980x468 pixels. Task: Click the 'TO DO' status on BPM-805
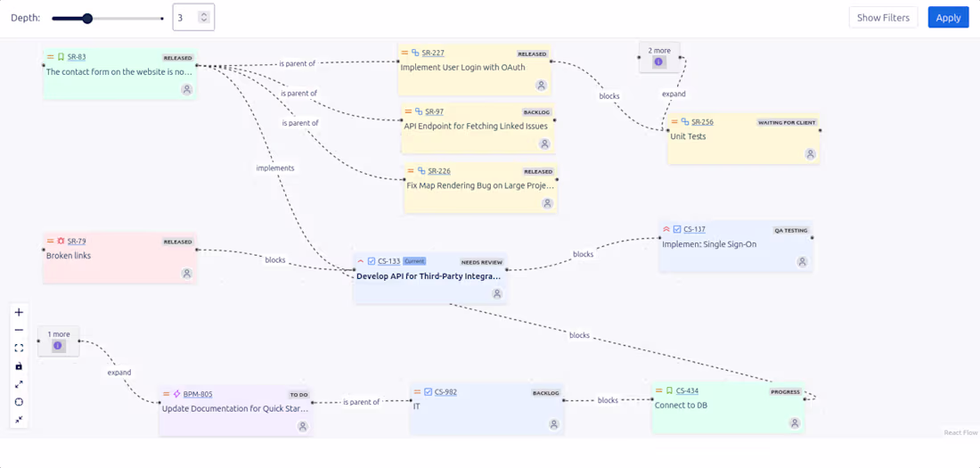(x=298, y=395)
